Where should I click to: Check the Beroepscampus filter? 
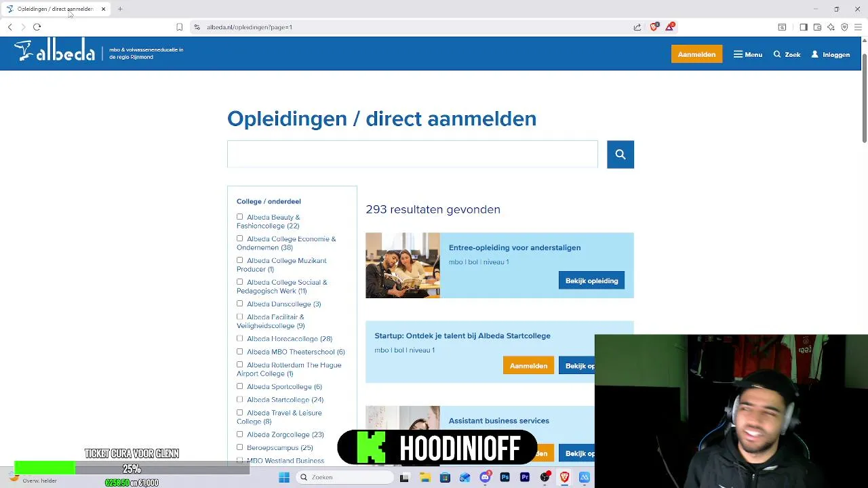239,447
